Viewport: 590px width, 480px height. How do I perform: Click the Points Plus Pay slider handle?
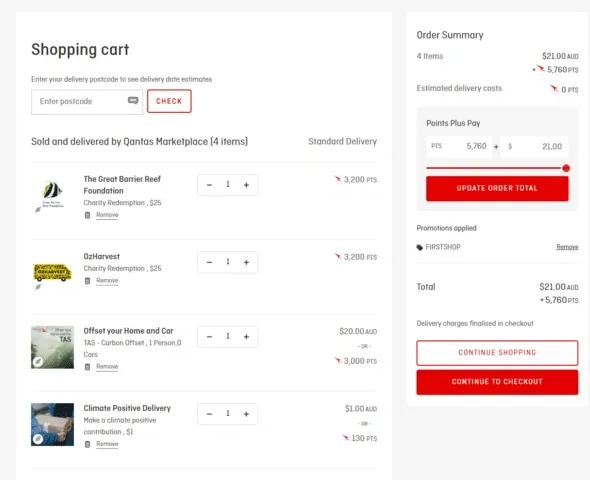tap(566, 168)
